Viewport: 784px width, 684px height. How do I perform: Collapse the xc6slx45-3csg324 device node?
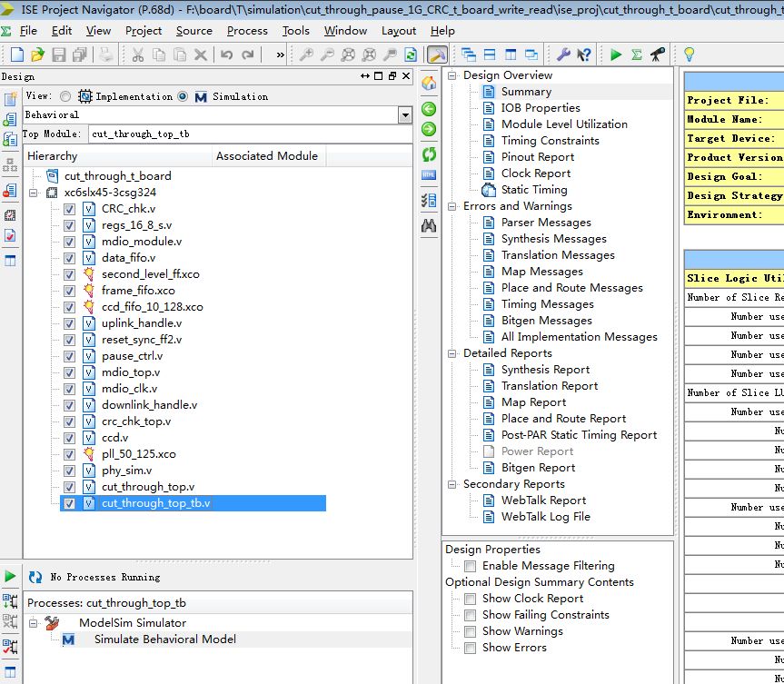(33, 193)
